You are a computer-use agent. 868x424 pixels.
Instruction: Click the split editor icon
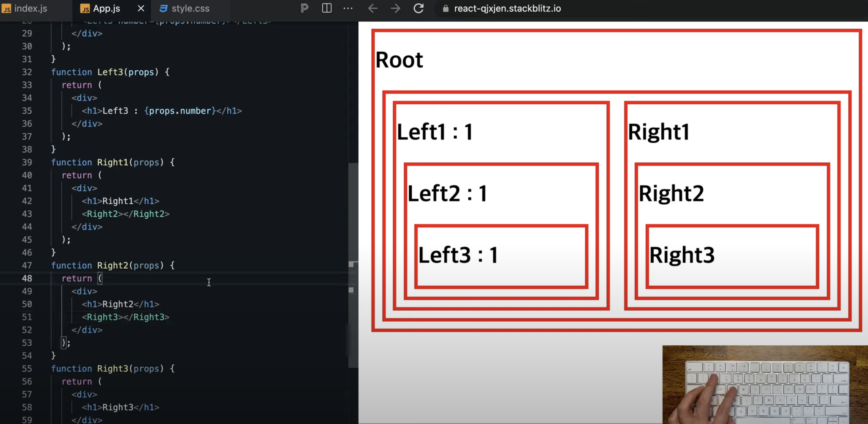point(327,8)
